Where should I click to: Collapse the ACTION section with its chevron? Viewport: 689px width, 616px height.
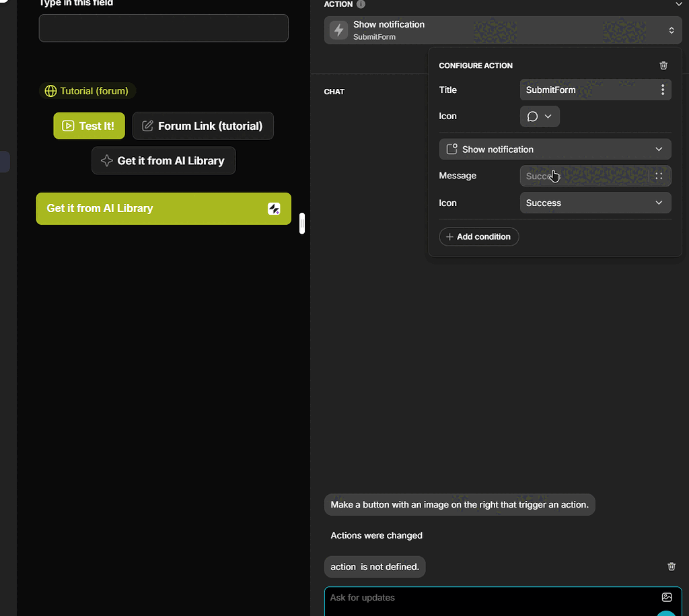click(679, 4)
